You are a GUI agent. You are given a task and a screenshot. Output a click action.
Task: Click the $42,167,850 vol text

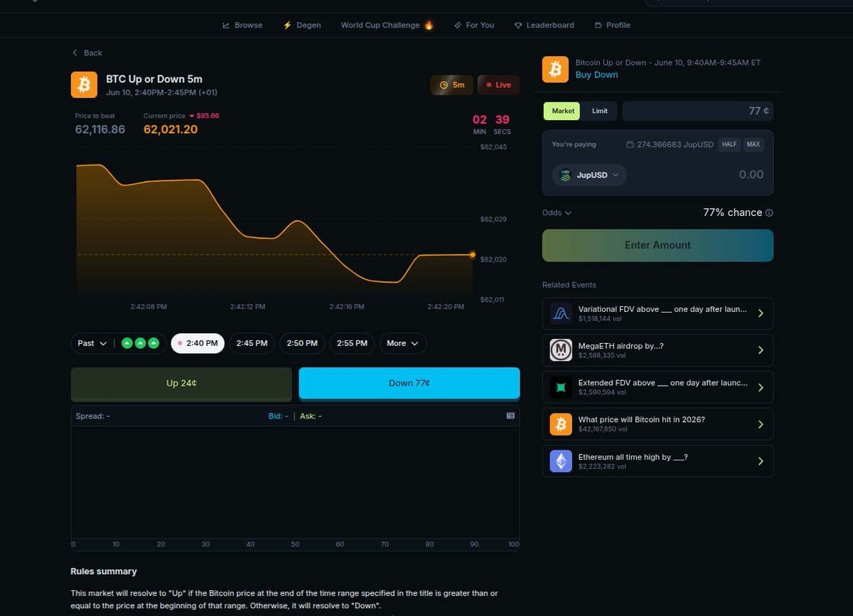pyautogui.click(x=603, y=430)
